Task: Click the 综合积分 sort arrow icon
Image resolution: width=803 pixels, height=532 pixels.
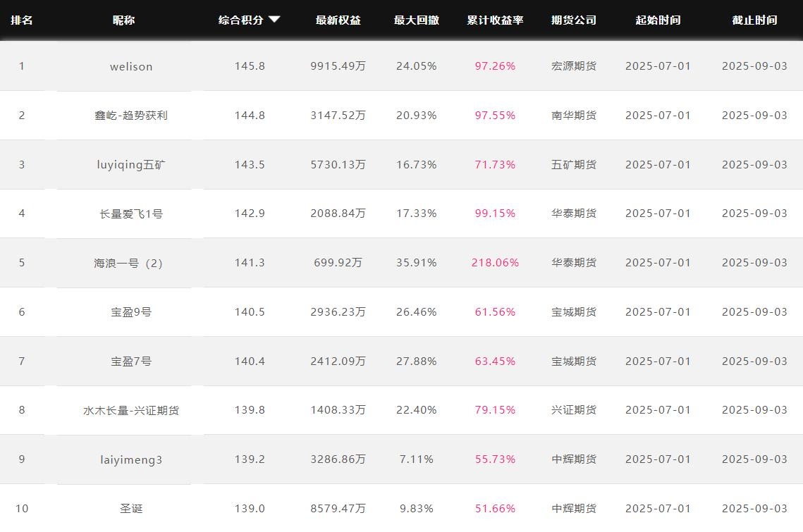Action: coord(274,20)
